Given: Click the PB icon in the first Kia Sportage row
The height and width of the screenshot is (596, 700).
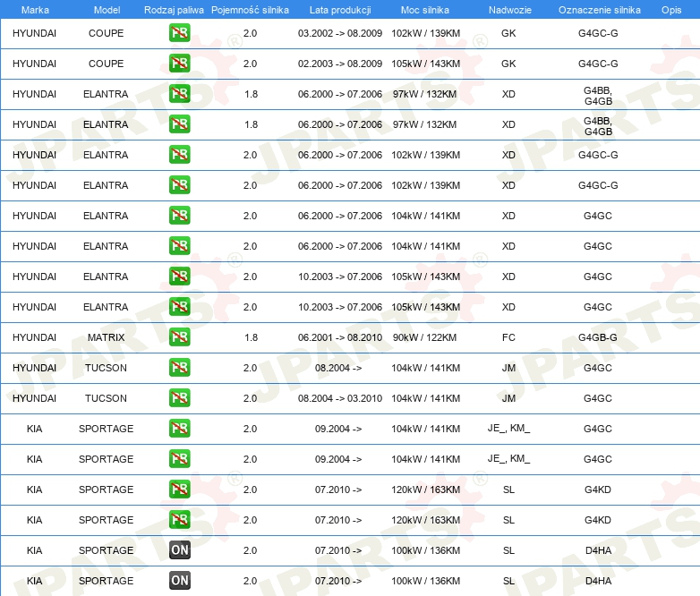Looking at the screenshot, I should coord(179,429).
